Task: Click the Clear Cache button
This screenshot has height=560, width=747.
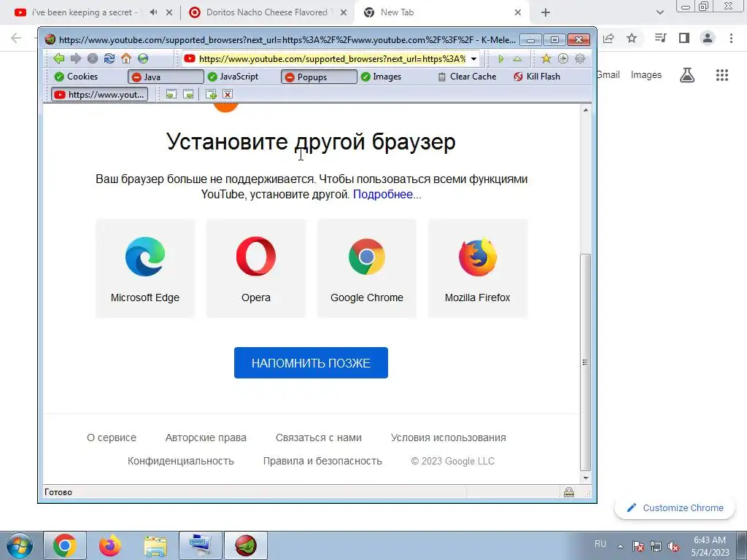Action: tap(467, 77)
